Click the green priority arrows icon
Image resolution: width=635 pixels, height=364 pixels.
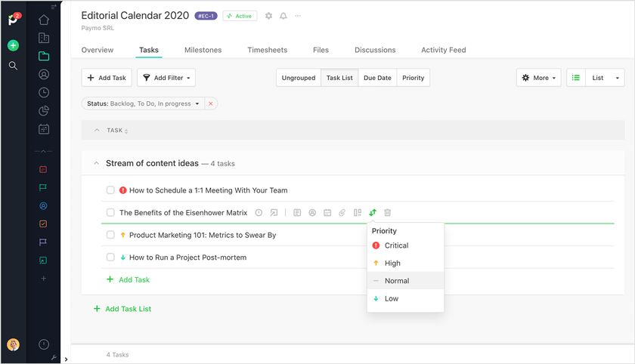(373, 213)
